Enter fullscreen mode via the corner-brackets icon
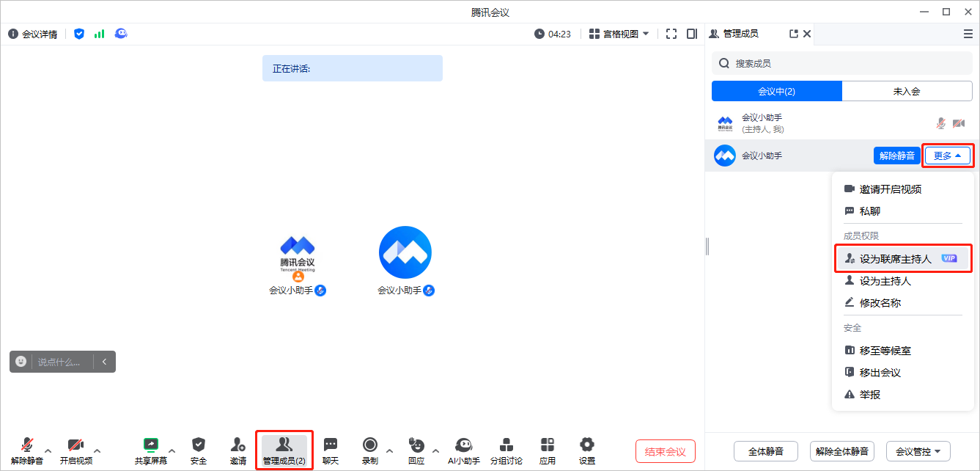The width and height of the screenshot is (980, 471). point(671,34)
